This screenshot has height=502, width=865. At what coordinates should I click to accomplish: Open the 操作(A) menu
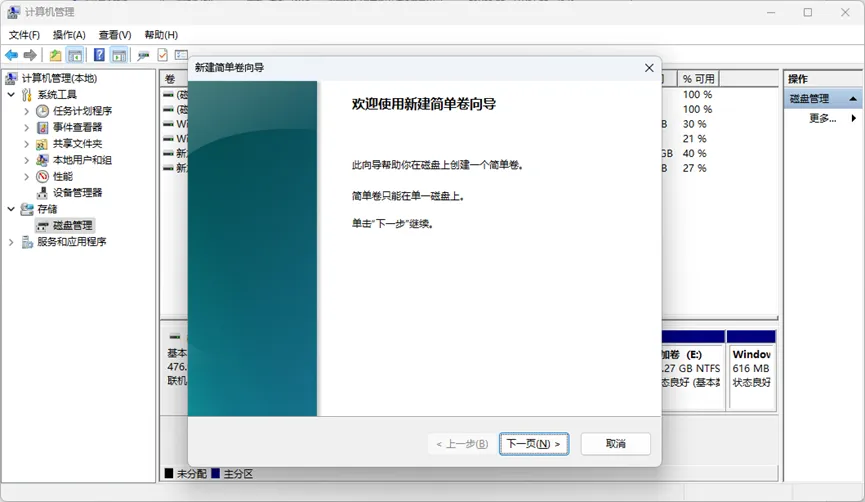(69, 35)
